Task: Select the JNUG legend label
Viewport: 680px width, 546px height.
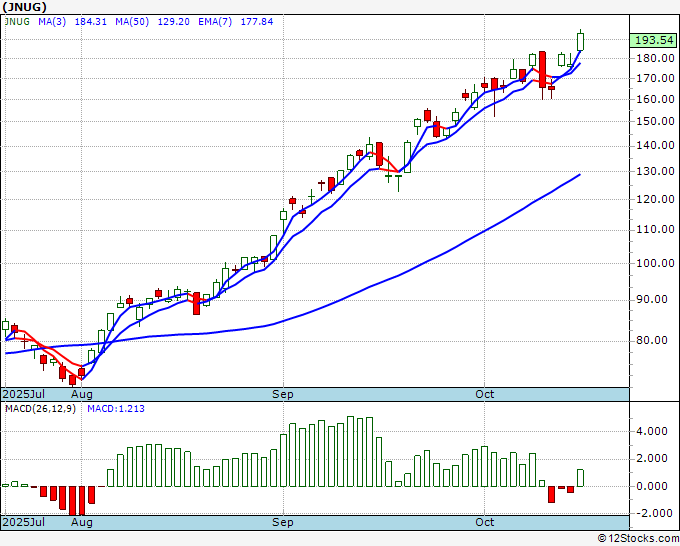Action: [17, 21]
